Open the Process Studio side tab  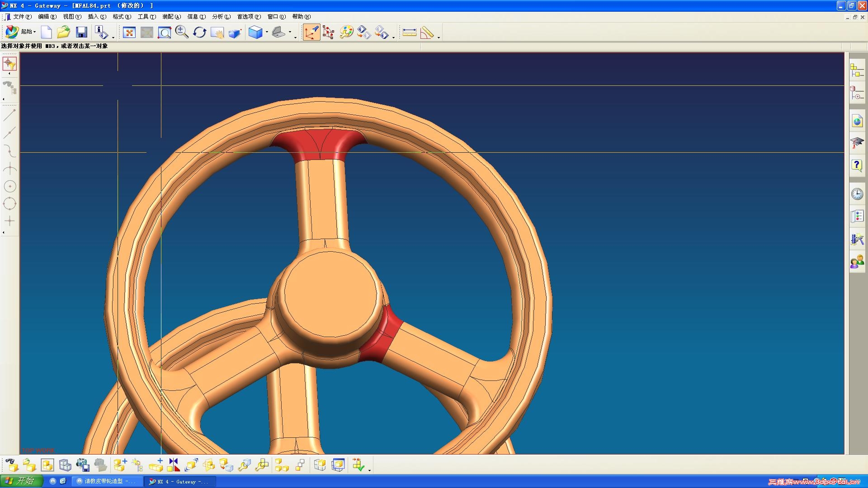(857, 239)
